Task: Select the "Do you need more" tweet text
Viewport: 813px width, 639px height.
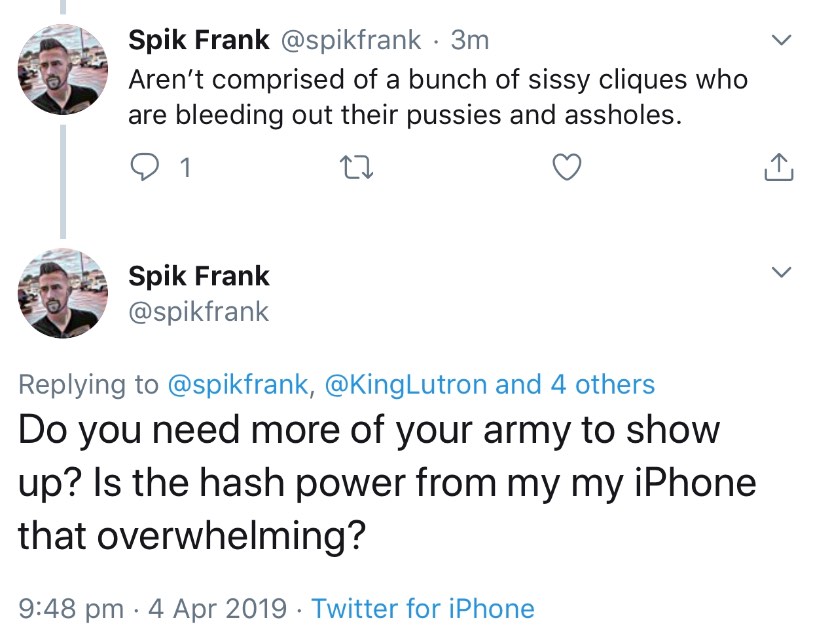Action: tap(385, 484)
